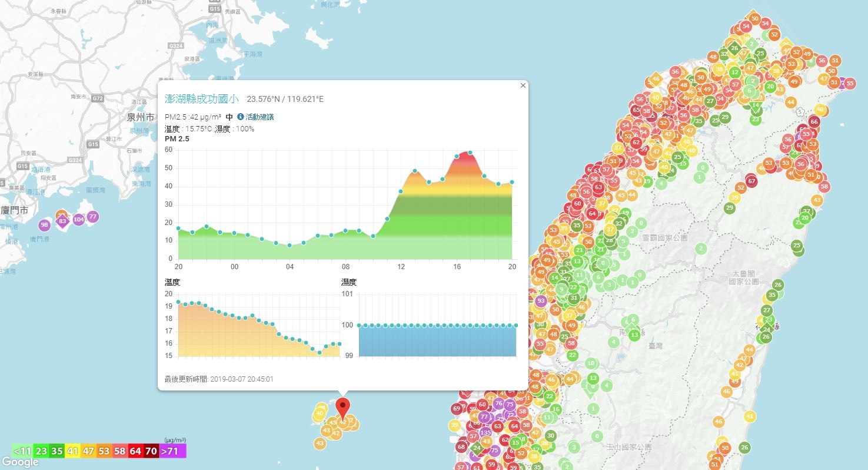
Task: Select the purple 104 sensor marker
Action: click(79, 220)
